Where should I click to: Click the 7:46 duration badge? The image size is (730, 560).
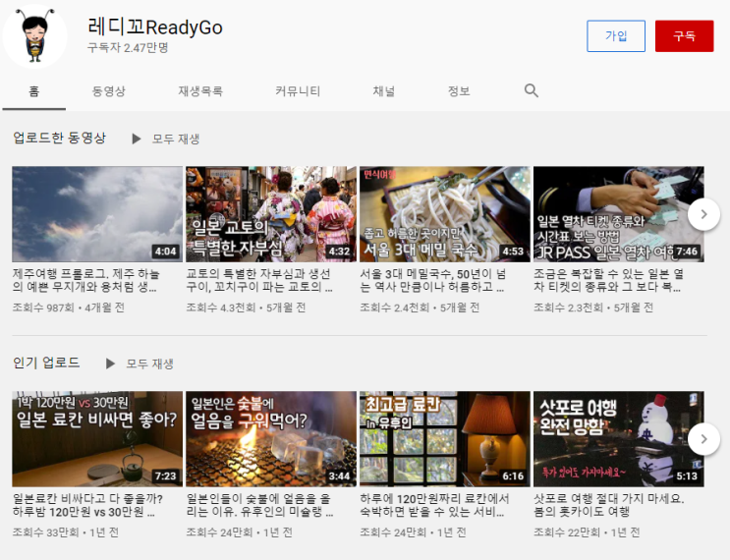[687, 252]
